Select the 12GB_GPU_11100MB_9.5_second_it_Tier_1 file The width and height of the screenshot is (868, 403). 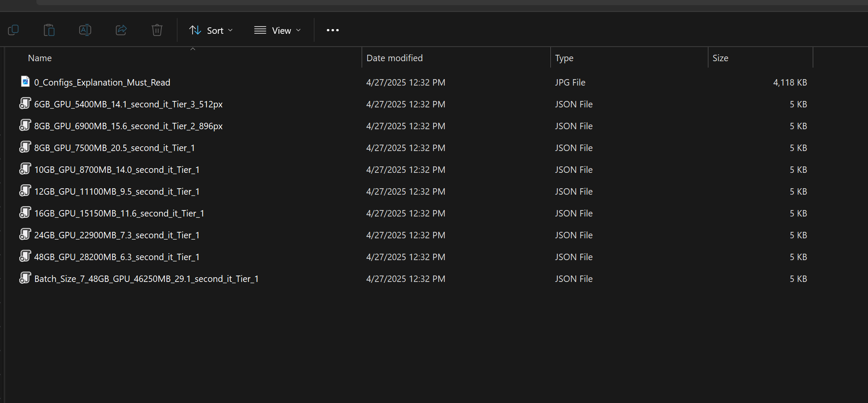pos(117,192)
